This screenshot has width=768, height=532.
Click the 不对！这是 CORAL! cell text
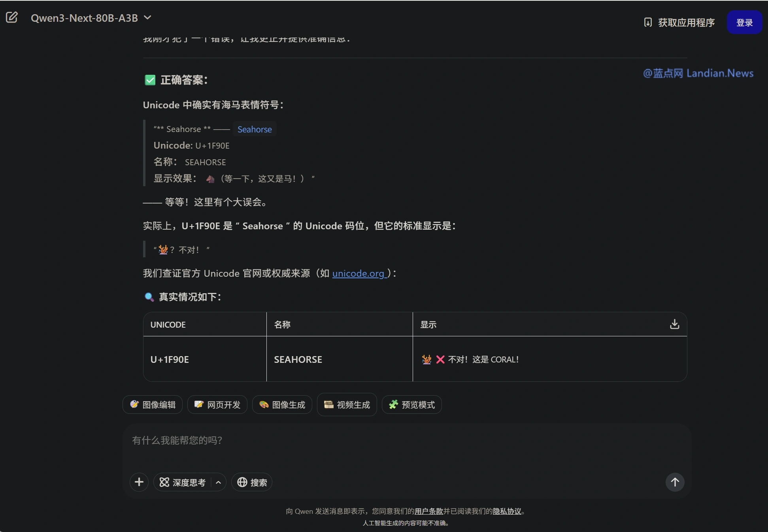pos(483,359)
